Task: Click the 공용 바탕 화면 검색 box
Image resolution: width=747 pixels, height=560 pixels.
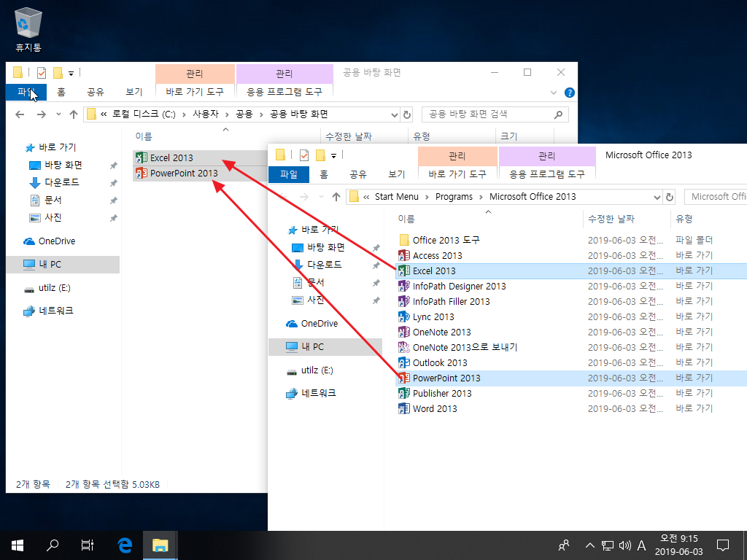Action: click(495, 114)
